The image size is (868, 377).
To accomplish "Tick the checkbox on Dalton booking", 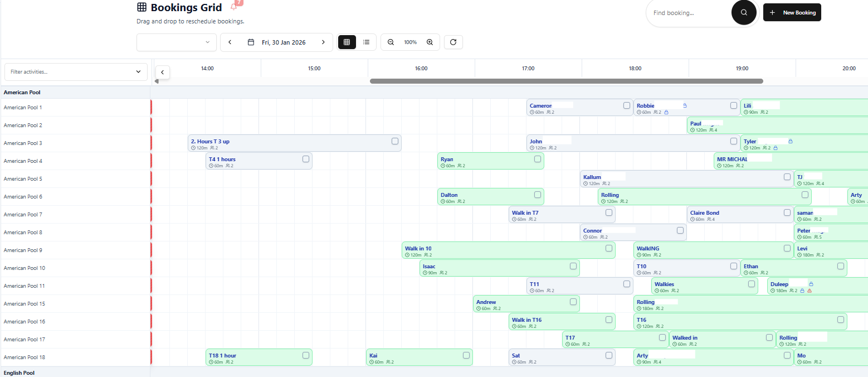I will (x=538, y=195).
